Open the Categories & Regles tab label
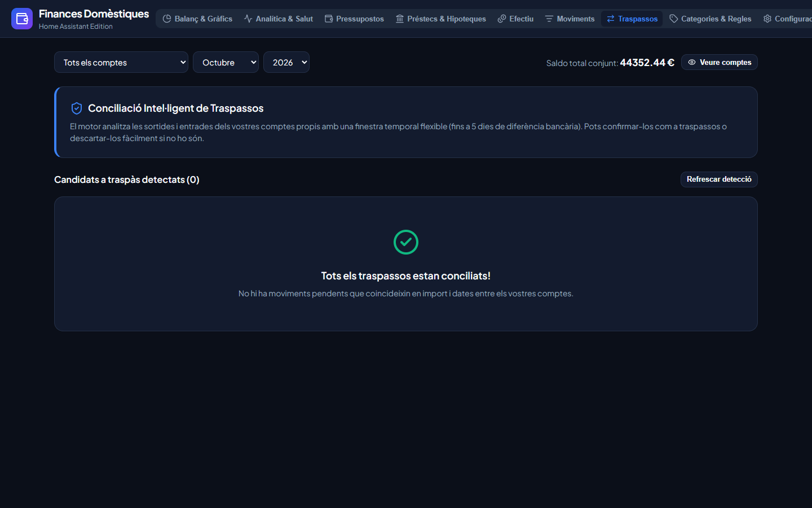Screen dimensions: 812x508 (x=716, y=19)
